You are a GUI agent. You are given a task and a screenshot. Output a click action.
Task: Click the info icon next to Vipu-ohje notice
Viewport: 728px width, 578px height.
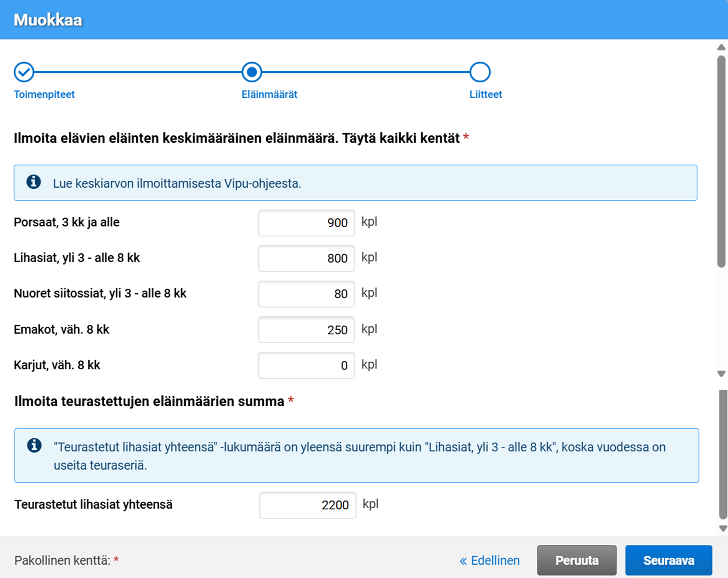coord(34,183)
